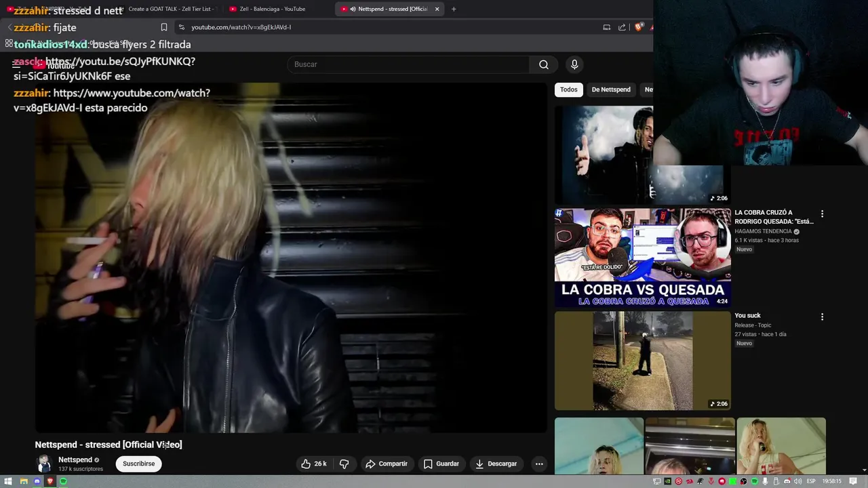Open Nettspend channel avatar
Viewport: 868px width, 488px height.
(44, 464)
